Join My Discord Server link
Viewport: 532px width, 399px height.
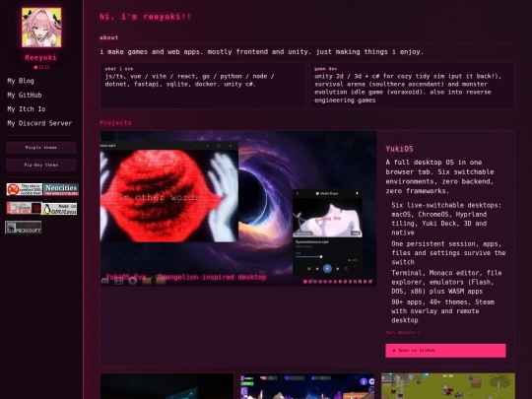tap(39, 123)
